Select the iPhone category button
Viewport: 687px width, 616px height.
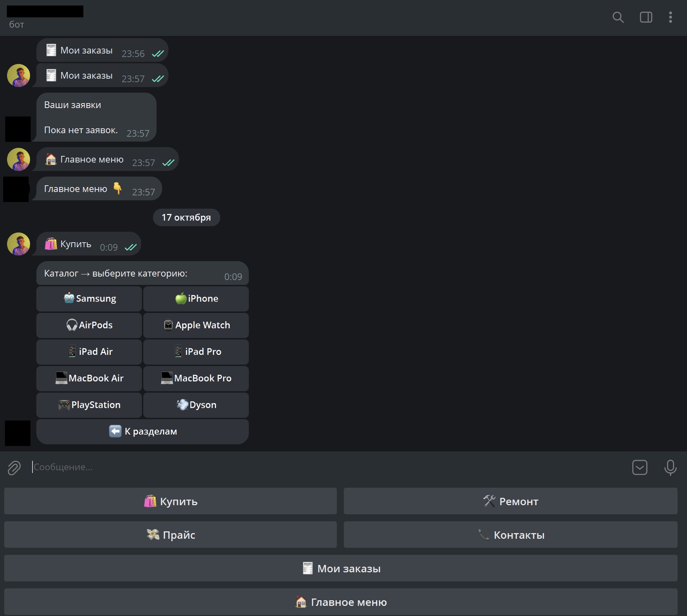point(196,298)
